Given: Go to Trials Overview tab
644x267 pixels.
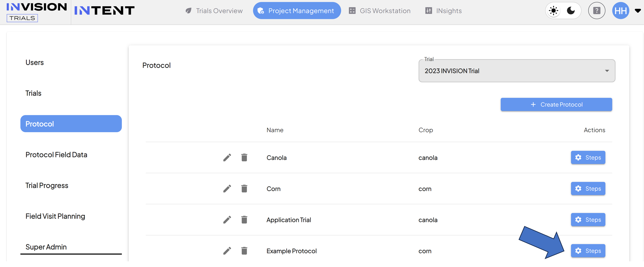Looking at the screenshot, I should (214, 11).
